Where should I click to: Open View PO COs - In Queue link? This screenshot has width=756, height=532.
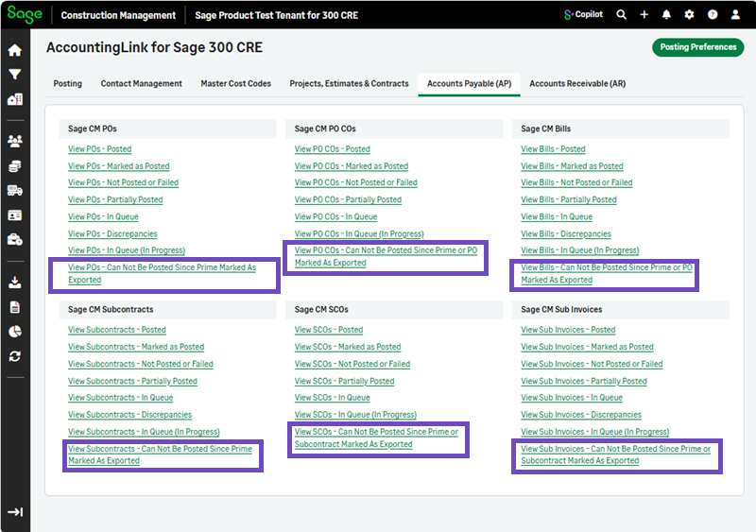click(x=336, y=217)
